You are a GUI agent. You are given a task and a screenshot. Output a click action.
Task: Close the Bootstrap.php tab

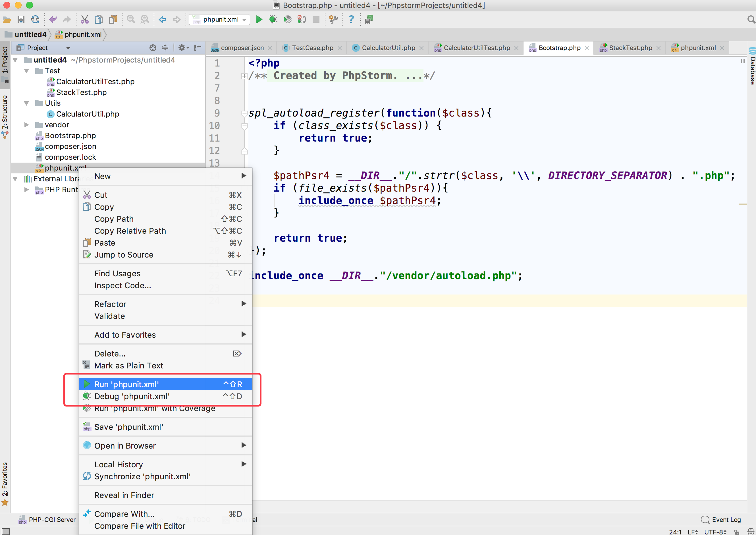coord(587,48)
